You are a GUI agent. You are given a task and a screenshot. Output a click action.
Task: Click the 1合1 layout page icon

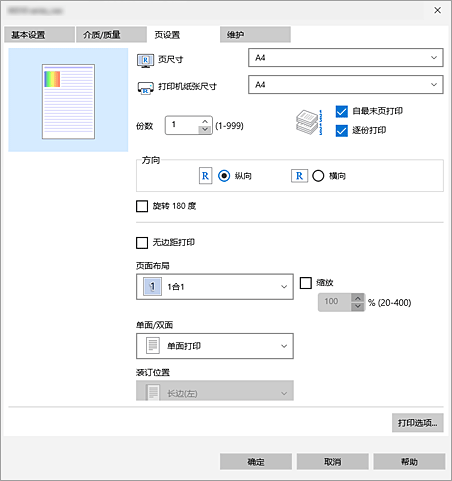pyautogui.click(x=152, y=286)
